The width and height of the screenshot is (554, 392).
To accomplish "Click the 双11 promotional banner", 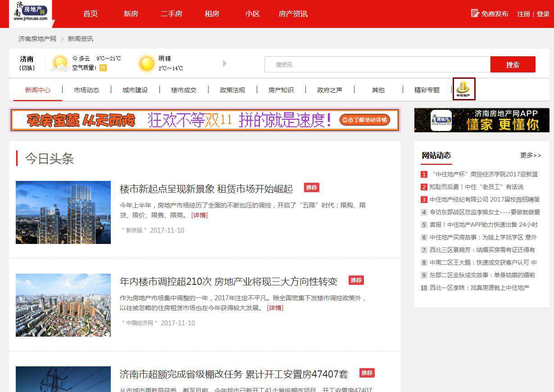I will [204, 120].
